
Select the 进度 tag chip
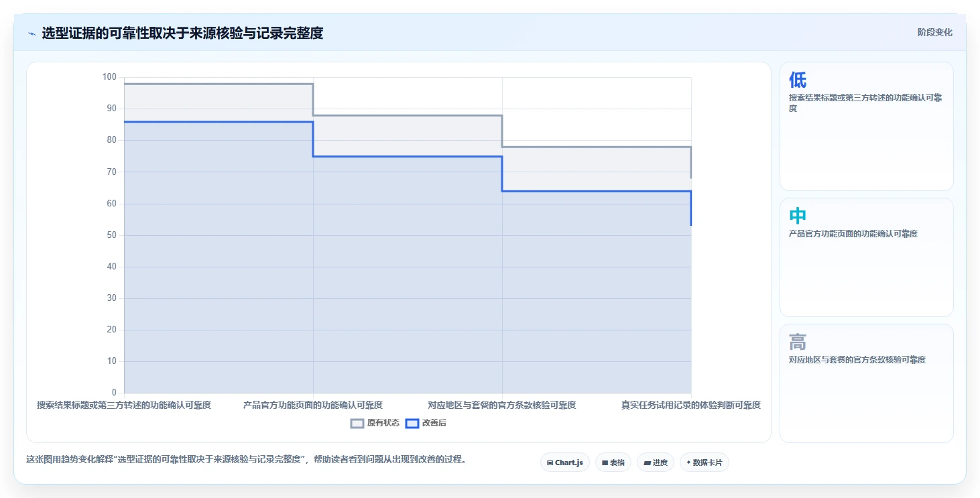click(656, 462)
